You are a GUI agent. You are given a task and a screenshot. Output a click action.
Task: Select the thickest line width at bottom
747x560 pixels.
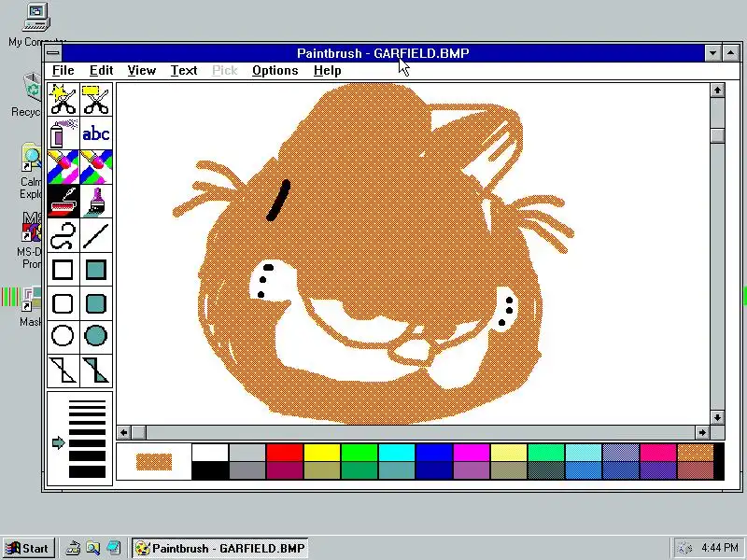(x=87, y=471)
